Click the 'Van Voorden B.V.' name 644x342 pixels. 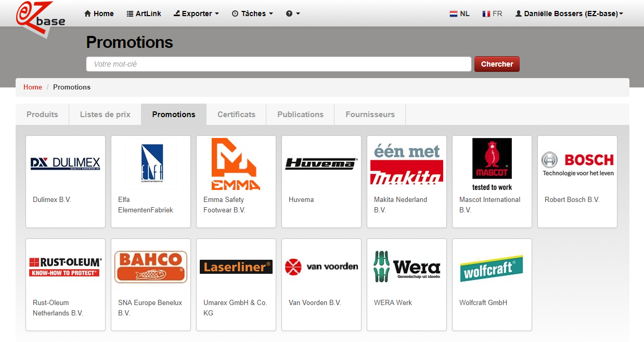coord(315,302)
